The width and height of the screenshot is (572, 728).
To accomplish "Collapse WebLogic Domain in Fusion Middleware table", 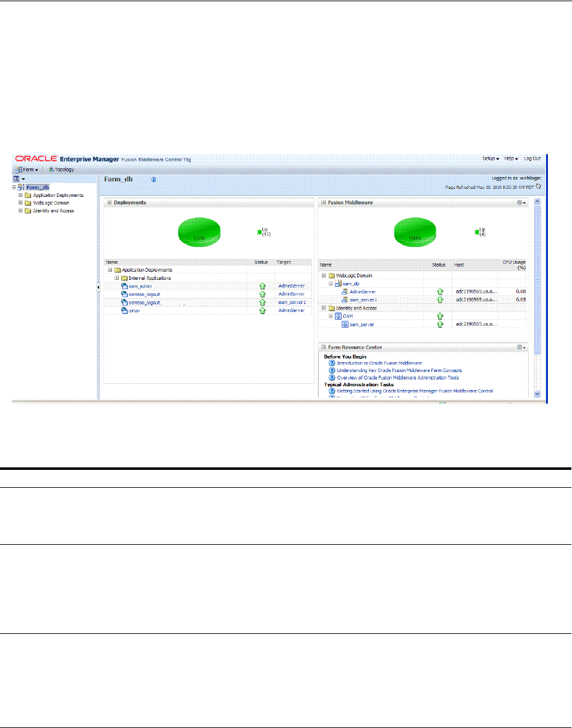I will click(324, 275).
